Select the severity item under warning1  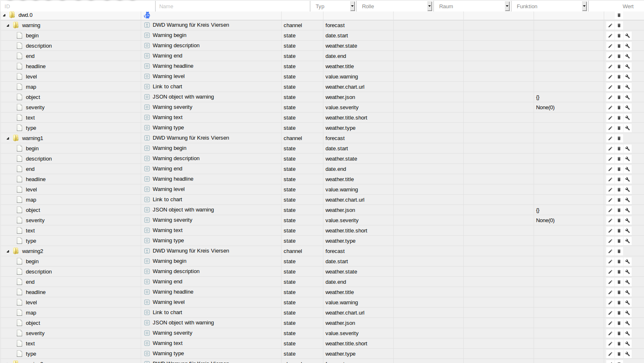[35, 221]
